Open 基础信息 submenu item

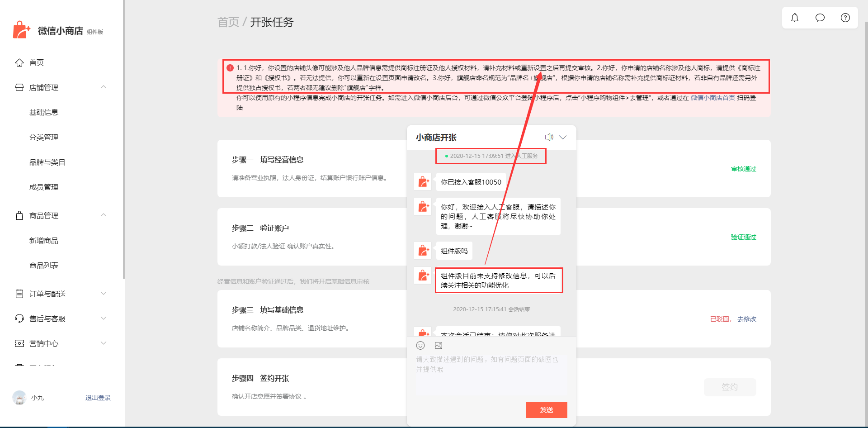click(44, 112)
